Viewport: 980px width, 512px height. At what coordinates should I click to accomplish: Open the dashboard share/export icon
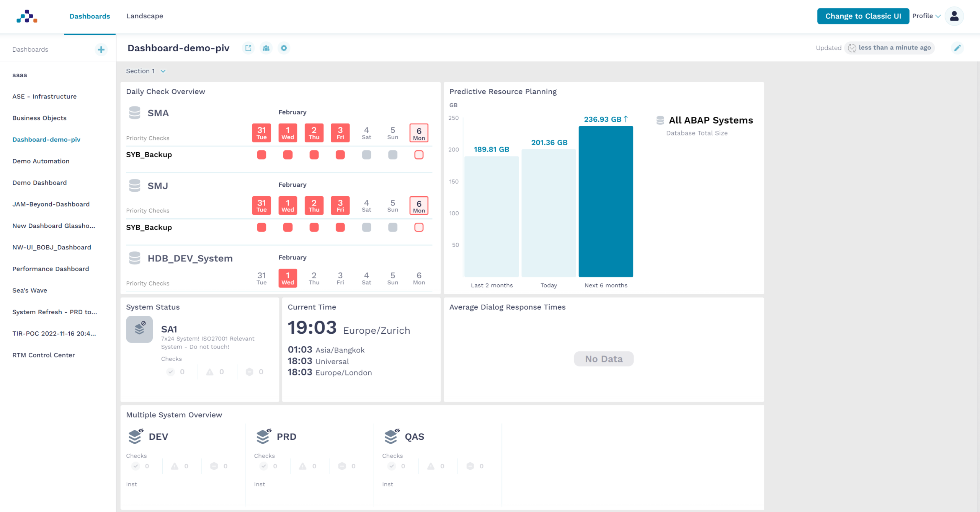click(248, 48)
